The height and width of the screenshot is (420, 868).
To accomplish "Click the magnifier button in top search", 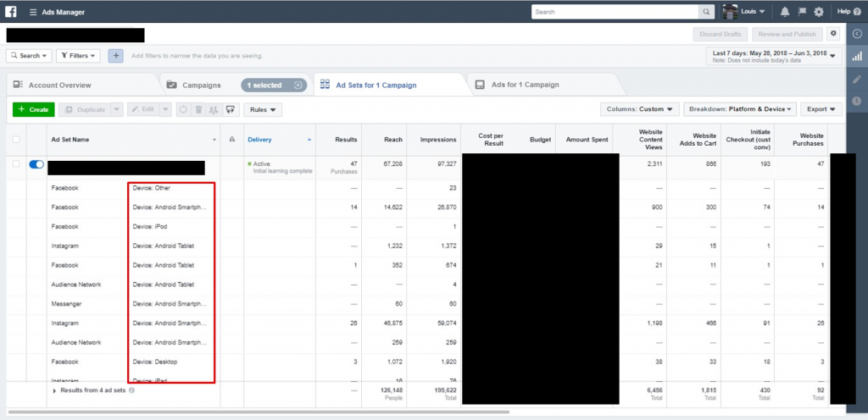I will [x=706, y=12].
